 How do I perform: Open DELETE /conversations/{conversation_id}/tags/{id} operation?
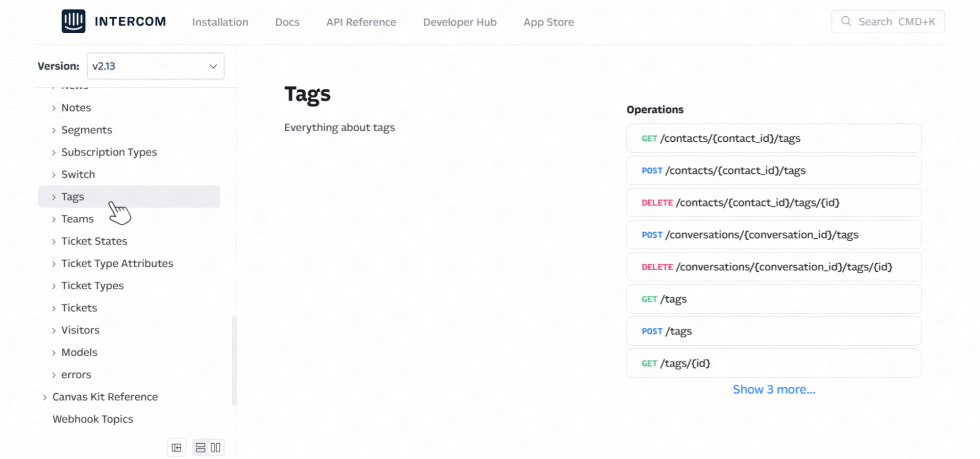(x=774, y=267)
